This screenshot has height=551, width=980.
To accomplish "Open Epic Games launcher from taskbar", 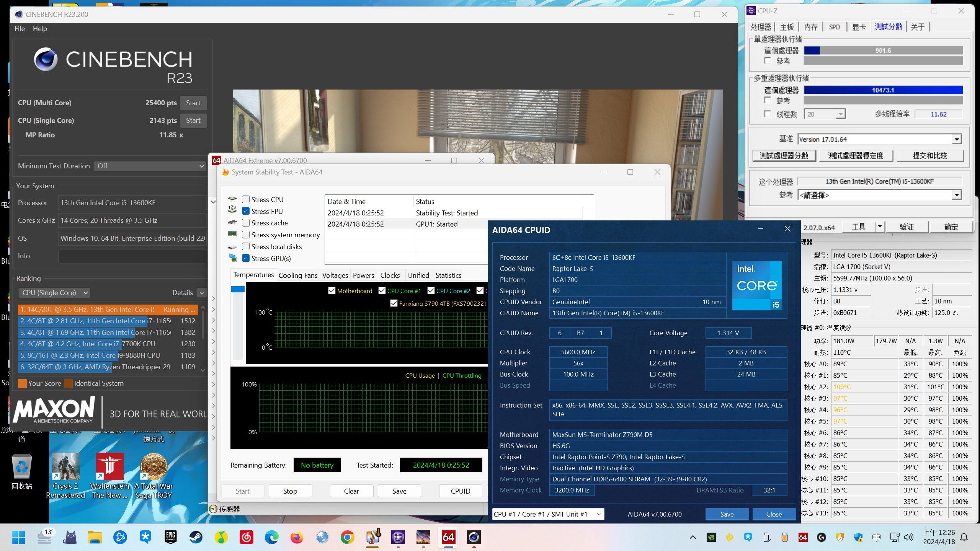I will click(x=170, y=537).
